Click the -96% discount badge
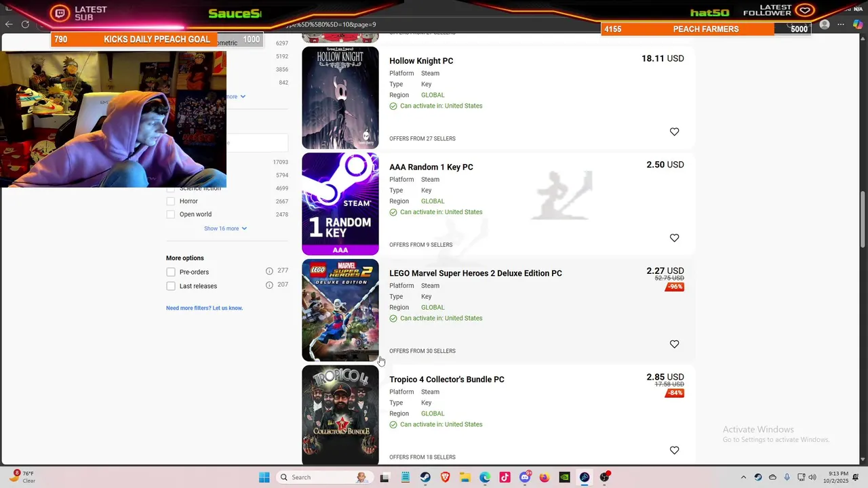Screen dimensions: 868x488 [x=675, y=287]
